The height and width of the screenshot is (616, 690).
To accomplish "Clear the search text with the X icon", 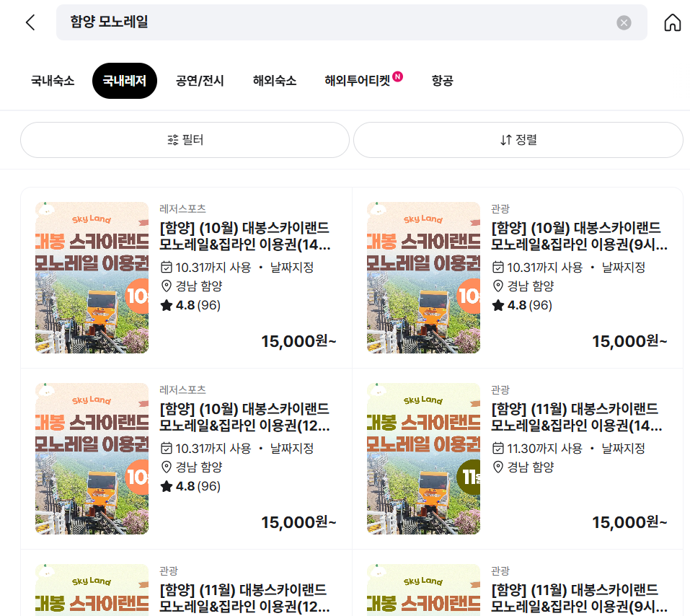I will (x=624, y=22).
